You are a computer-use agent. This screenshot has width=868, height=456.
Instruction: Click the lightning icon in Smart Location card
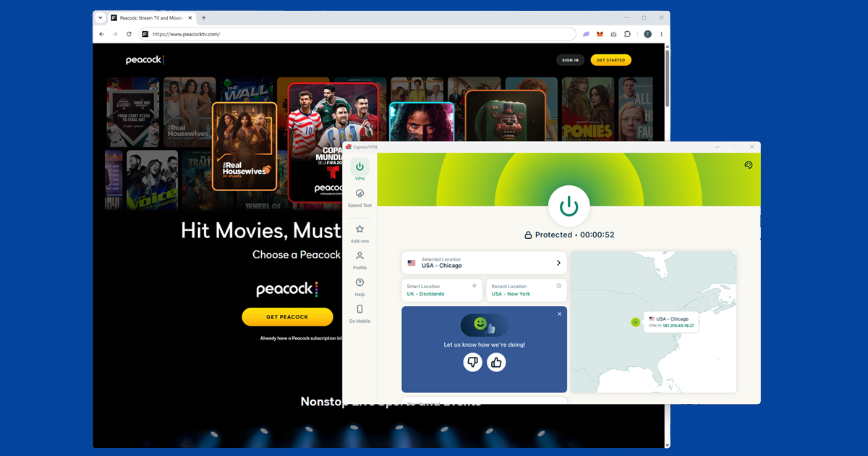coord(475,286)
